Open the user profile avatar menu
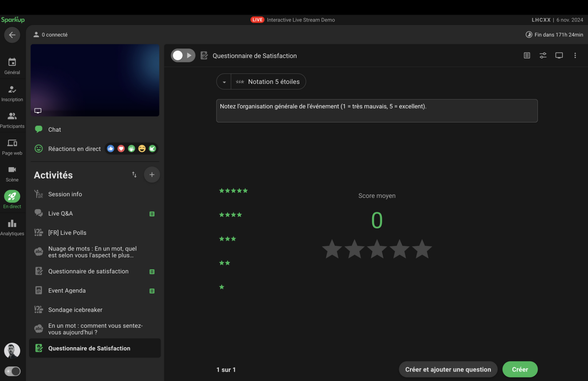The width and height of the screenshot is (588, 381). 12,350
